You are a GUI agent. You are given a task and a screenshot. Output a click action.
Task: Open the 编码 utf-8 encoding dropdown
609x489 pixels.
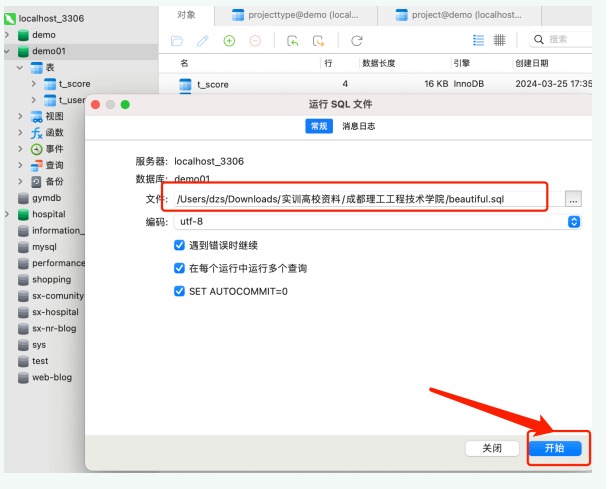[378, 222]
